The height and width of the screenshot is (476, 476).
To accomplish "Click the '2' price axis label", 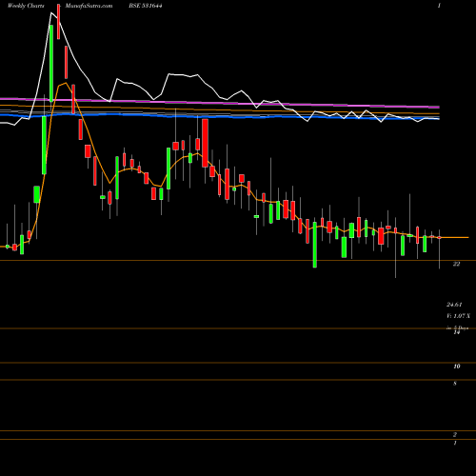I will (x=455, y=435).
